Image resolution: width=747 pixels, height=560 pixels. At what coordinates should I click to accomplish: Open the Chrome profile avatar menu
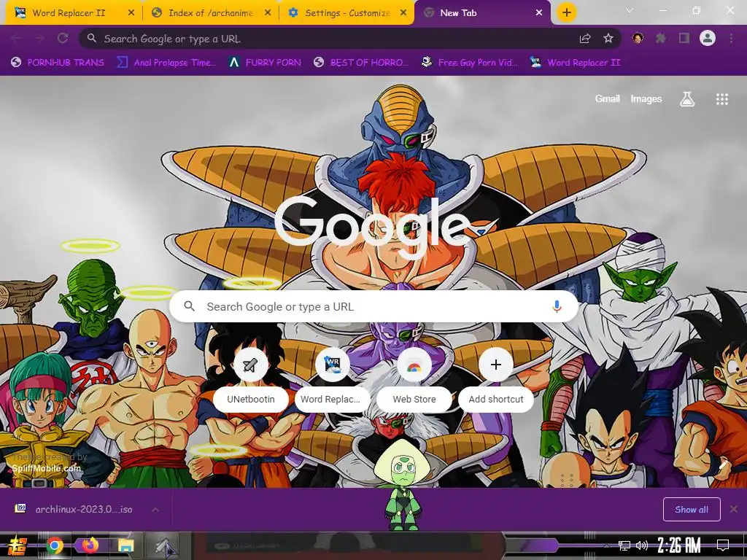[x=708, y=38]
